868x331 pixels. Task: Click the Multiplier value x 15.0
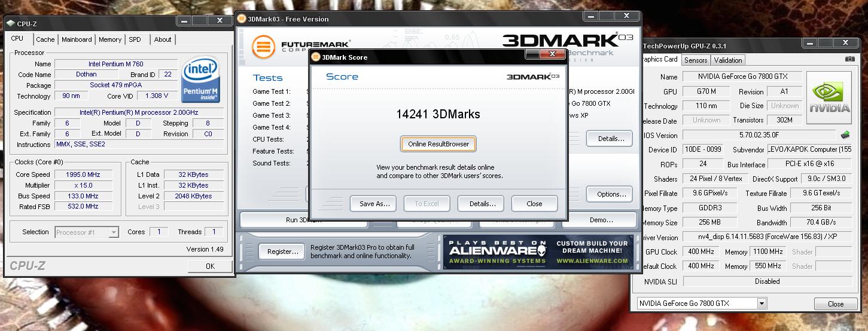[83, 185]
